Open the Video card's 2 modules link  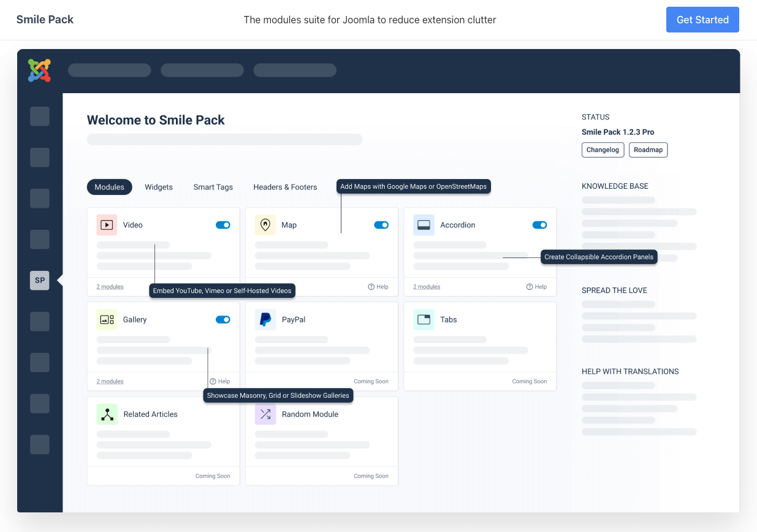[110, 287]
